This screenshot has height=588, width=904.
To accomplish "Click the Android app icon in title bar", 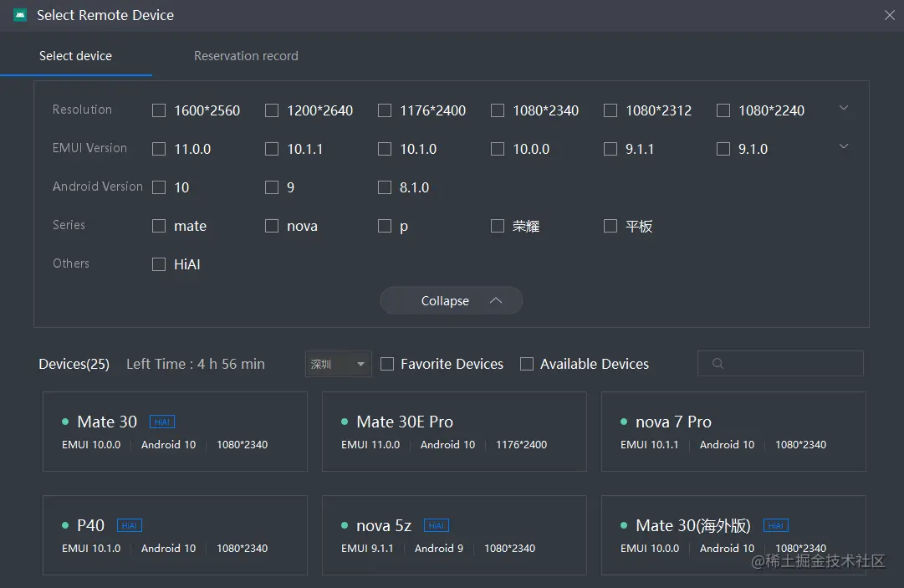I will (20, 15).
